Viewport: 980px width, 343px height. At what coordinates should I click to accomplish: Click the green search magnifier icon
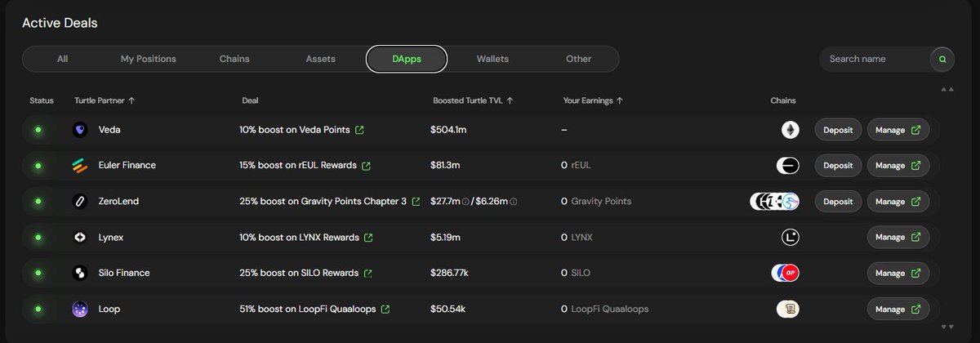coord(942,59)
